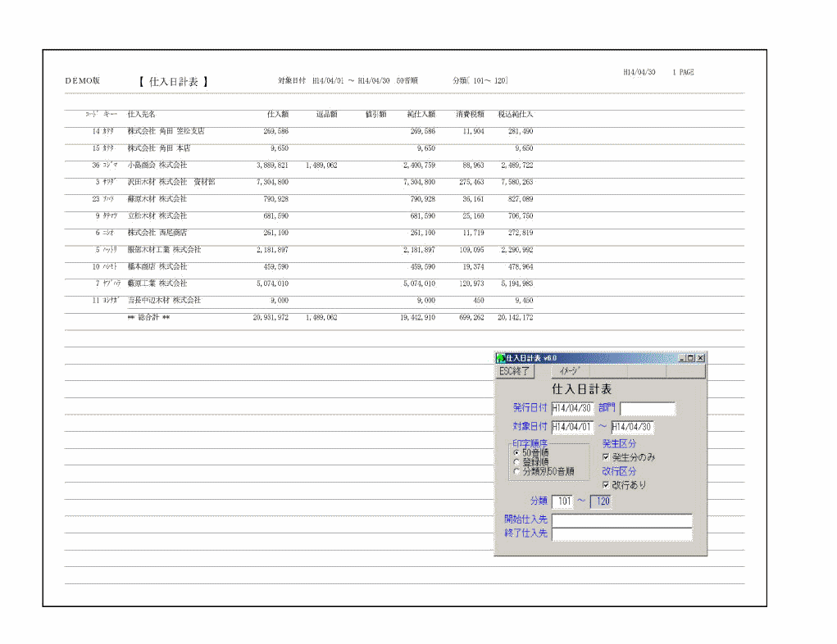This screenshot has height=644, width=837.
Task: Click the ** 総合計 ** total label
Action: click(x=149, y=317)
